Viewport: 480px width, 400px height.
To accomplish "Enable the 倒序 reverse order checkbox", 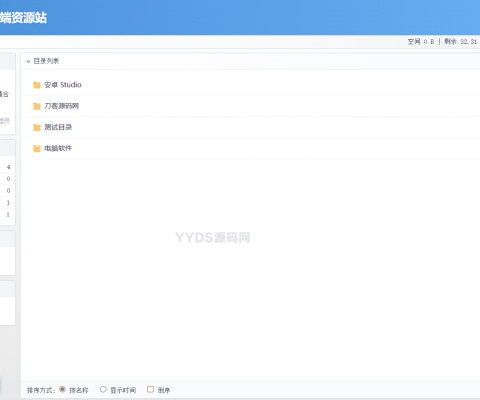I will click(150, 389).
